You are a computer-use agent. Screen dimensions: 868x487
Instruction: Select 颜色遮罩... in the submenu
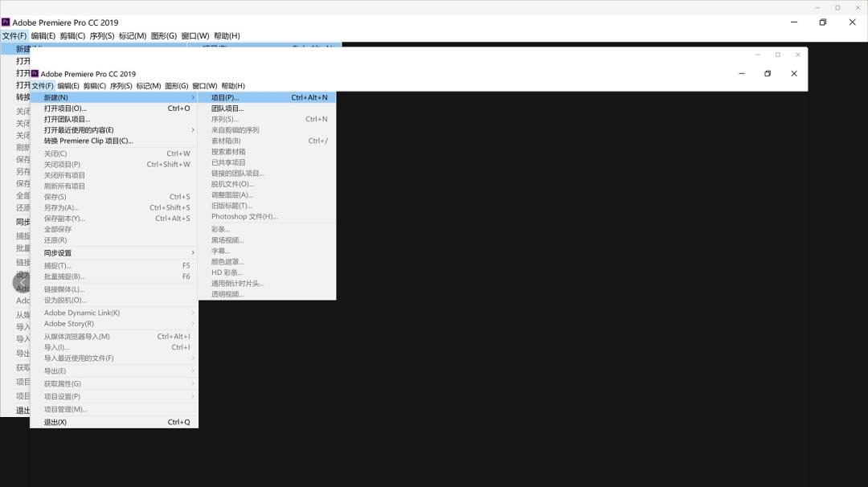click(x=267, y=262)
